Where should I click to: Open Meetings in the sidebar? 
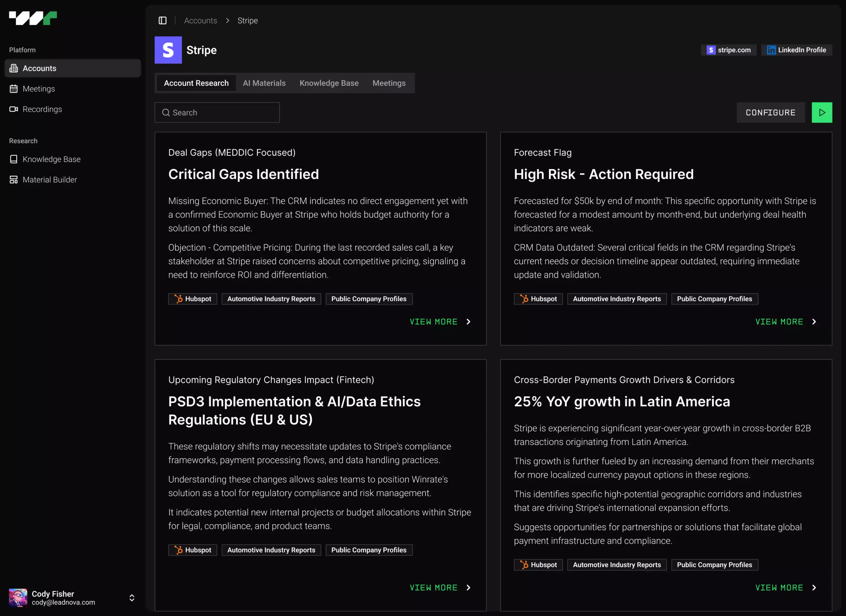coord(73,89)
